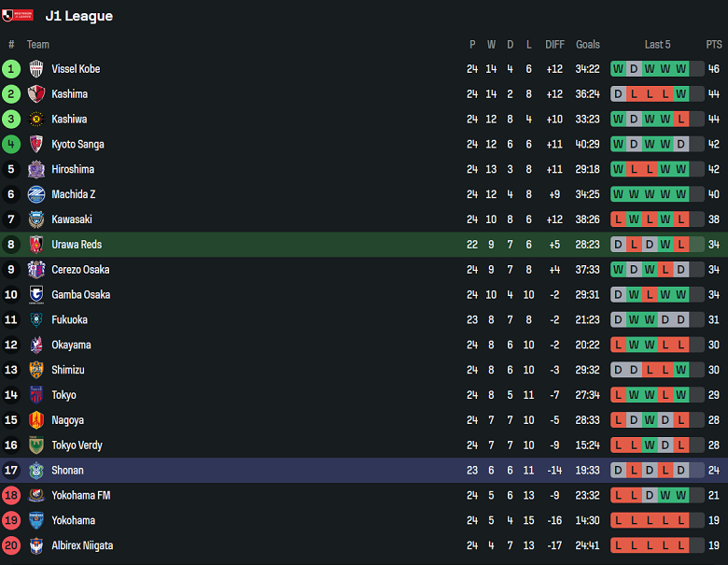
Task: Click the Kyoto Sanga team crest
Action: click(36, 145)
